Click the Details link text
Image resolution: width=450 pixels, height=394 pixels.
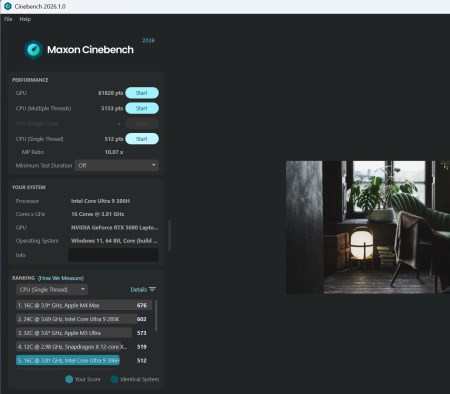(x=138, y=290)
